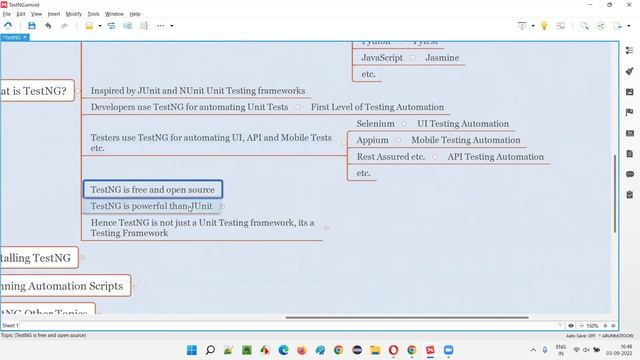
Task: Open the Window menu
Action: click(x=114, y=14)
